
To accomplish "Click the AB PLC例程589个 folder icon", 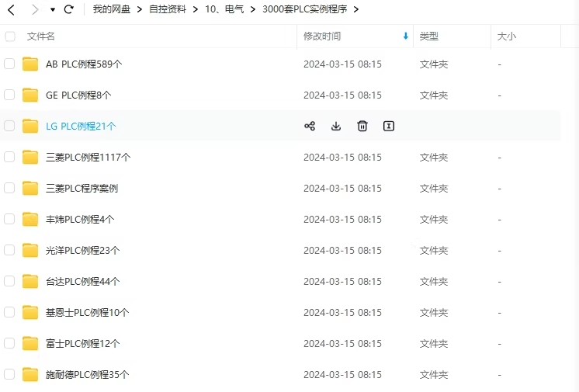I will [x=30, y=64].
